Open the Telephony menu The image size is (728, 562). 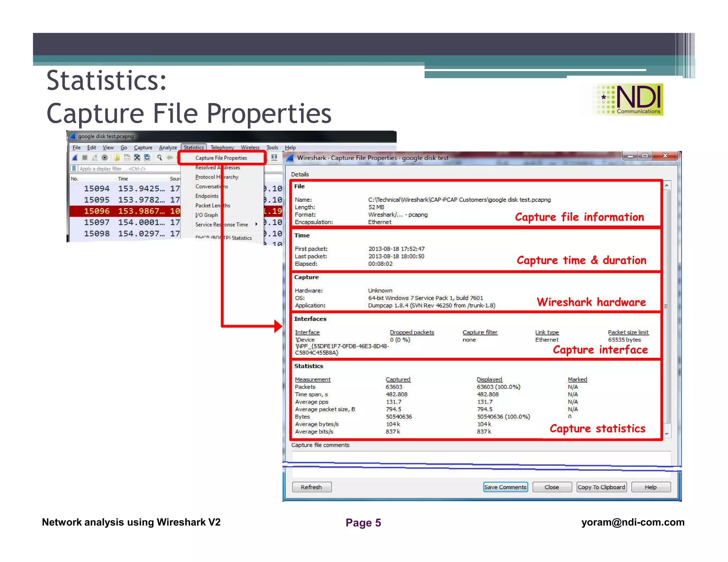click(222, 147)
